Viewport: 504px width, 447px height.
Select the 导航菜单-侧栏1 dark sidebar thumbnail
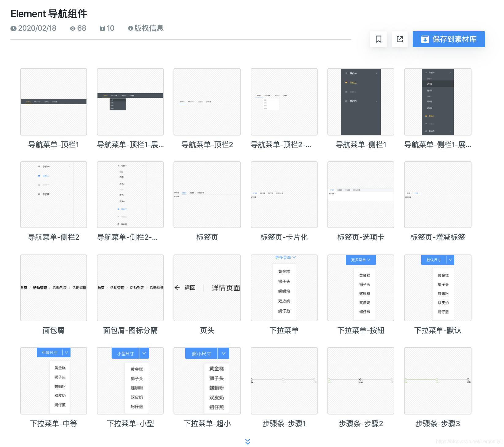point(361,102)
